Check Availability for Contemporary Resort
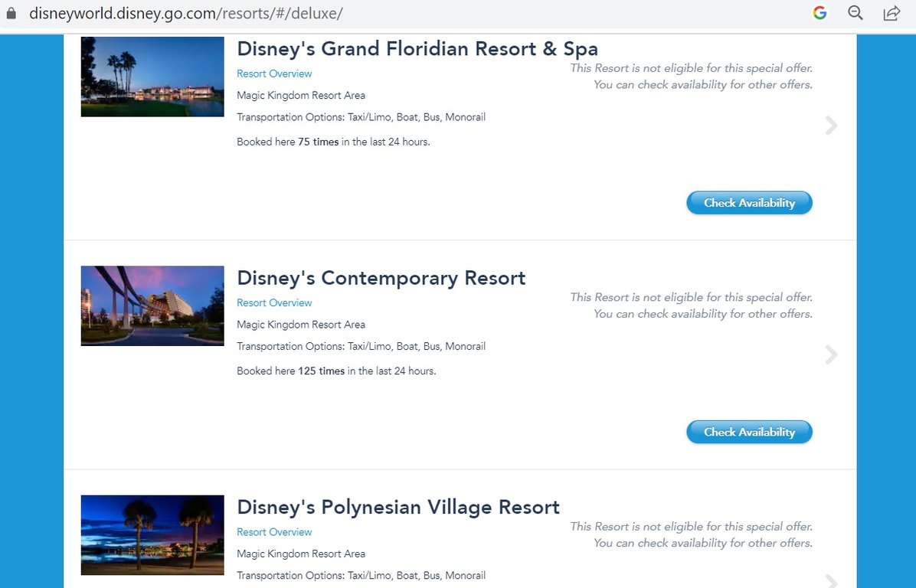The image size is (916, 588). 749,432
